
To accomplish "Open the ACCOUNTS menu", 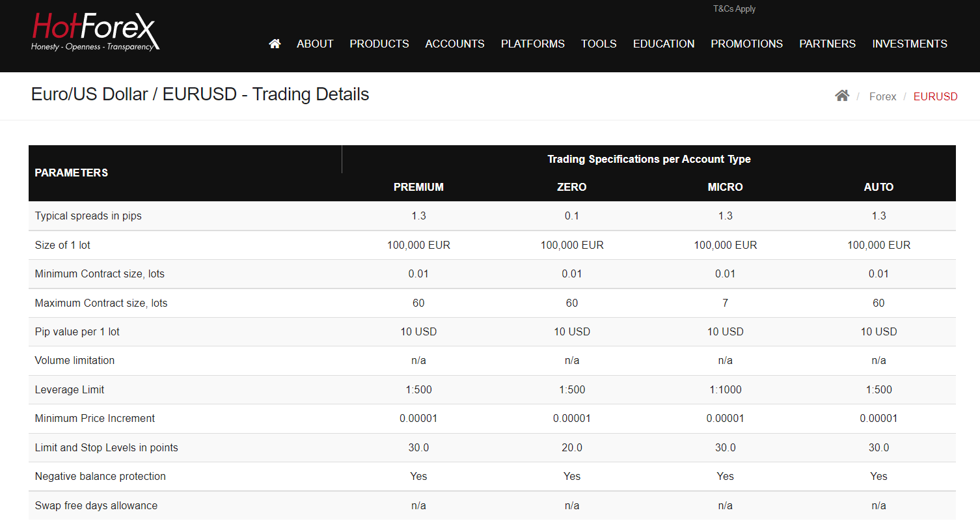I will [455, 44].
